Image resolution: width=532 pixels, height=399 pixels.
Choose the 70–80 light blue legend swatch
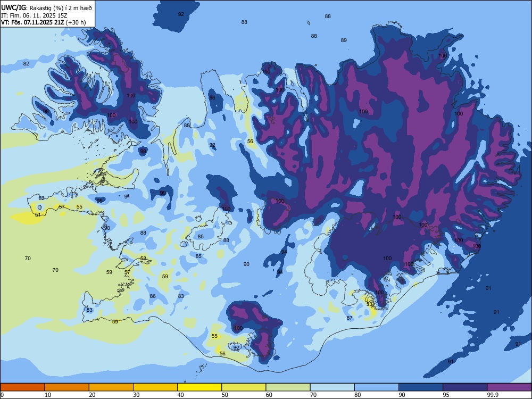(x=332, y=387)
